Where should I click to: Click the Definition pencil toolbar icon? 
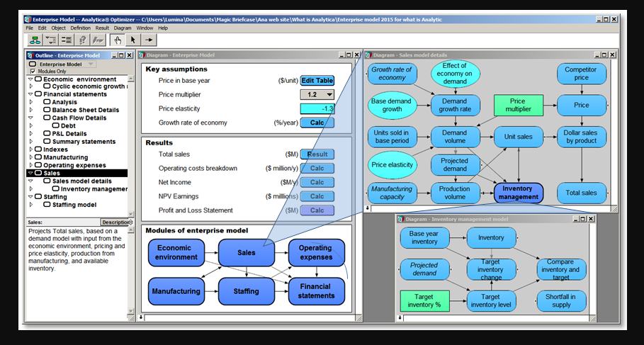click(98, 40)
